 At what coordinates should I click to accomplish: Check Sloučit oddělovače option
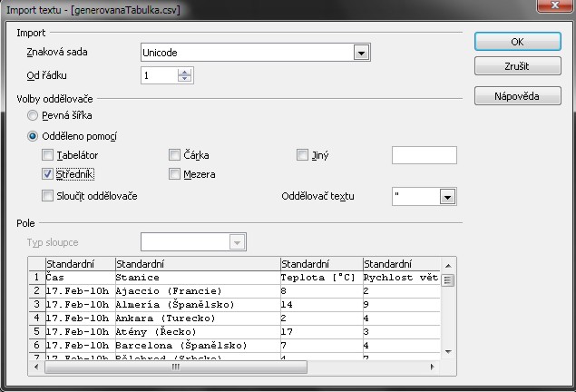(x=48, y=196)
